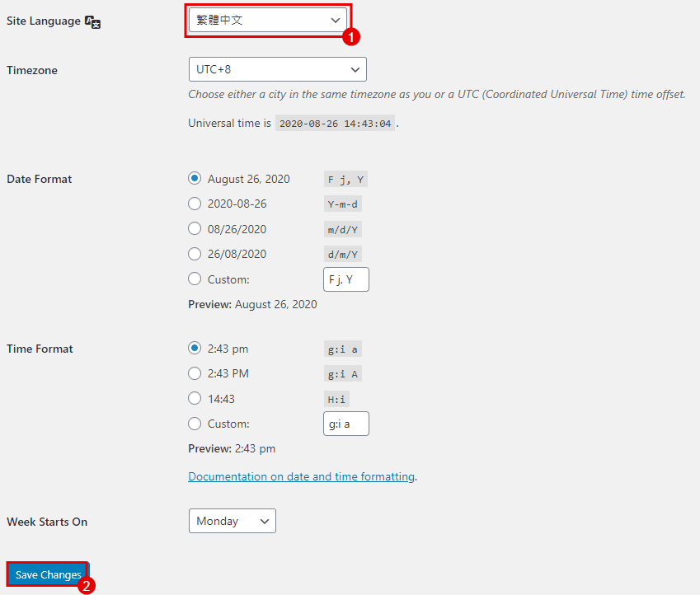Open the Site Language dropdown
This screenshot has height=595, width=700.
(x=267, y=20)
